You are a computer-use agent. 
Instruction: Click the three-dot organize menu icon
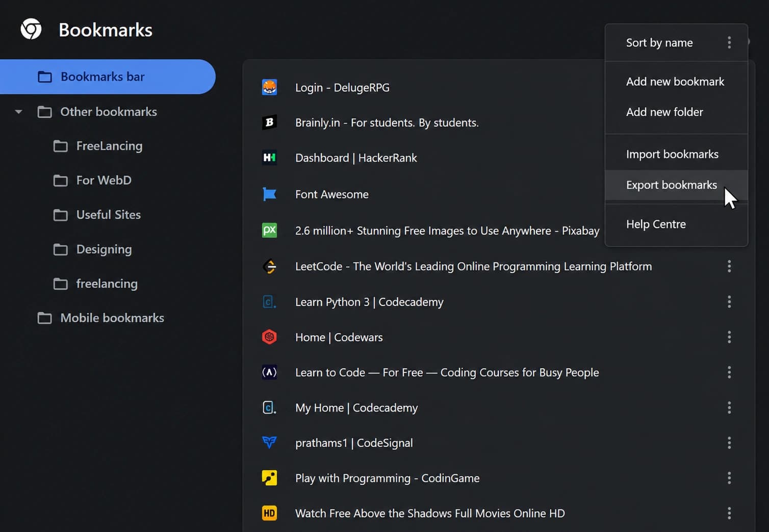729,42
